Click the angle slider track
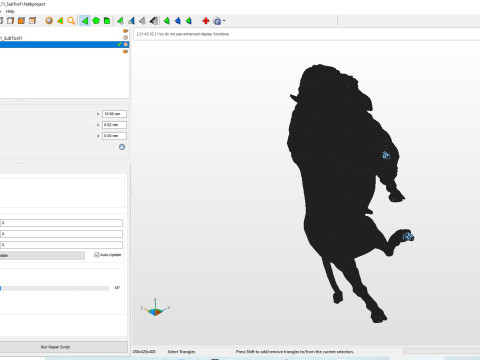Viewport: 480px width, 360px height. point(54,288)
